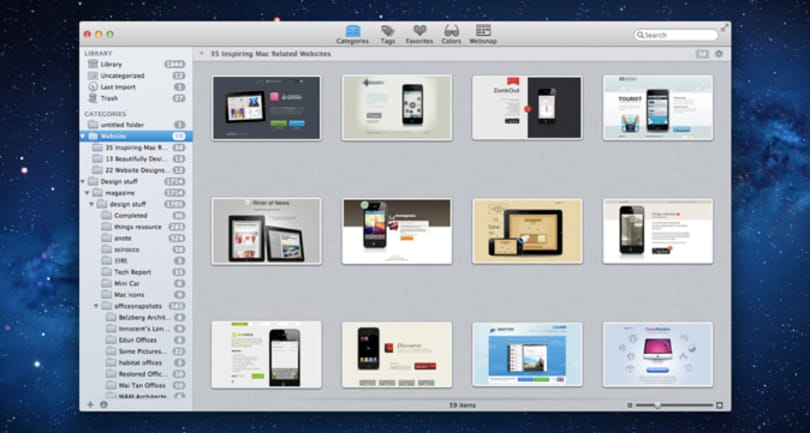The image size is (810, 433).
Task: Select the dark iPad website thumbnail in first row
Action: [266, 108]
